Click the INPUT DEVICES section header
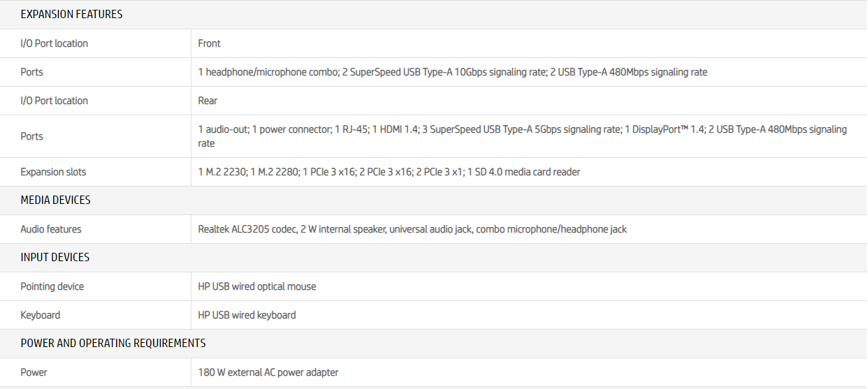The width and height of the screenshot is (868, 389). 55,257
